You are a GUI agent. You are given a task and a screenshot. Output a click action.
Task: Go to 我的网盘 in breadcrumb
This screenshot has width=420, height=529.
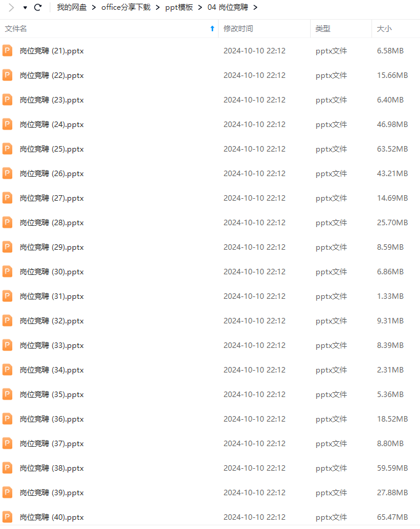72,7
